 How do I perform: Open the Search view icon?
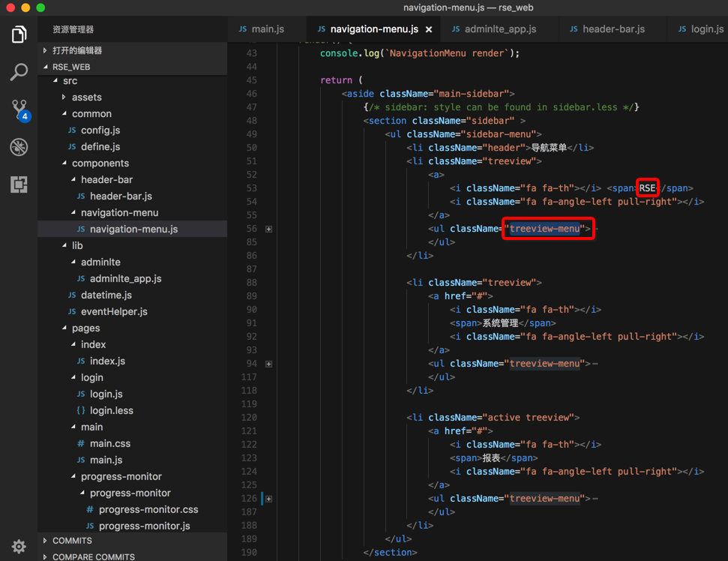pos(19,72)
